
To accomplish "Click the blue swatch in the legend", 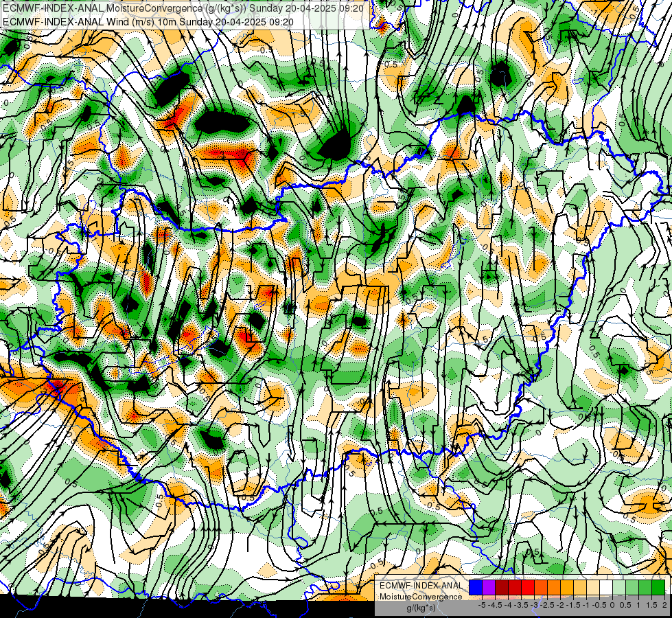I will [x=476, y=587].
